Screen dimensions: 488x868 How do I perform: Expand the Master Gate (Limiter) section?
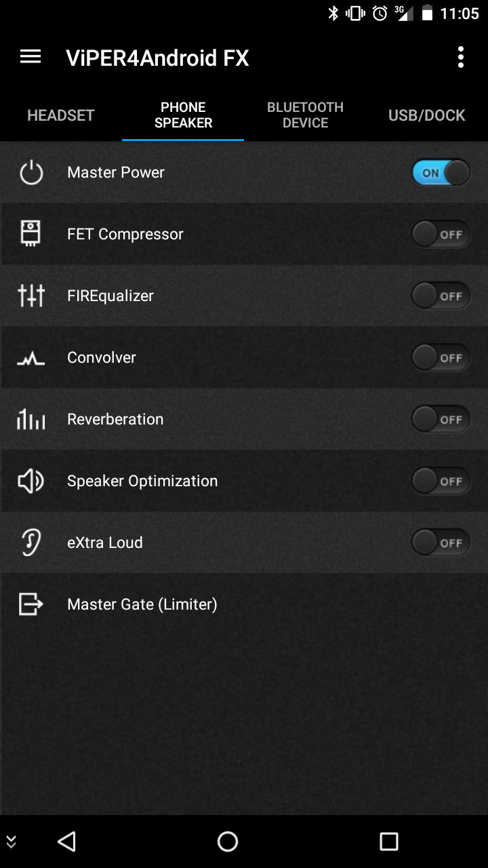pyautogui.click(x=244, y=604)
